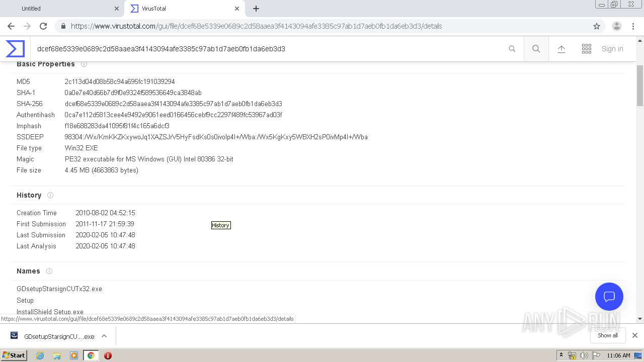Image resolution: width=644 pixels, height=362 pixels.
Task: Click the address bar URL
Action: pyautogui.click(x=256, y=26)
